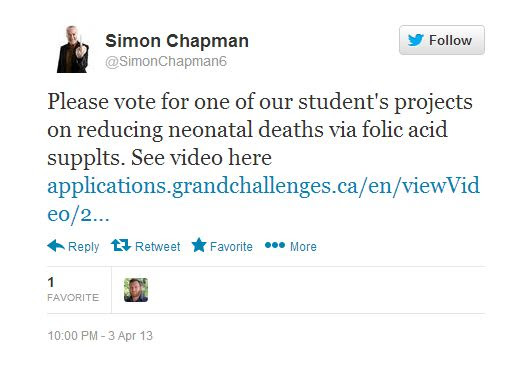Image resolution: width=530 pixels, height=369 pixels.
Task: Open the three-dot More icon
Action: pyautogui.click(x=275, y=245)
